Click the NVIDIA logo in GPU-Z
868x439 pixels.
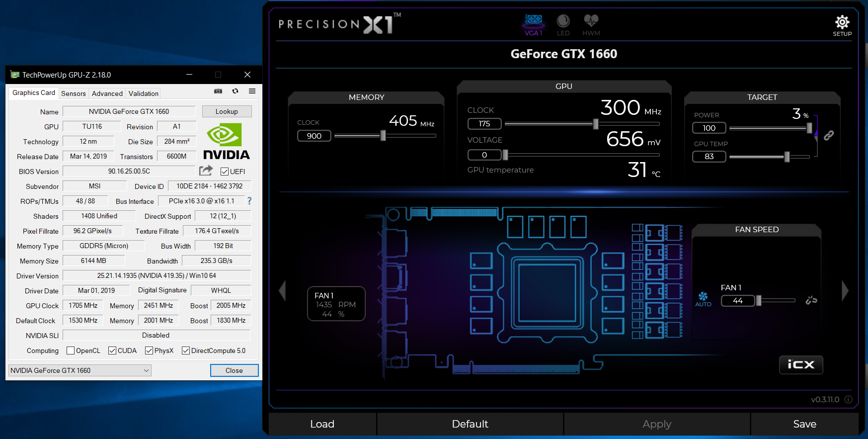click(227, 141)
